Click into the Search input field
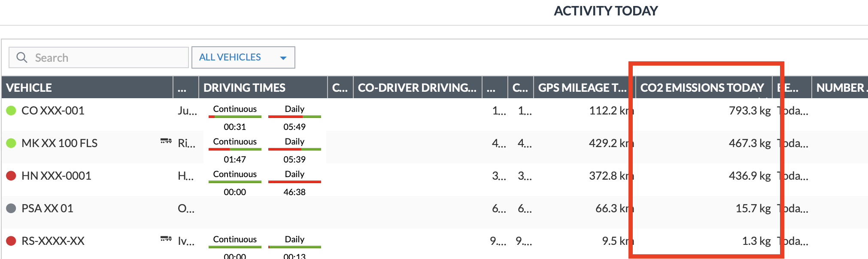The image size is (868, 259). click(x=99, y=57)
